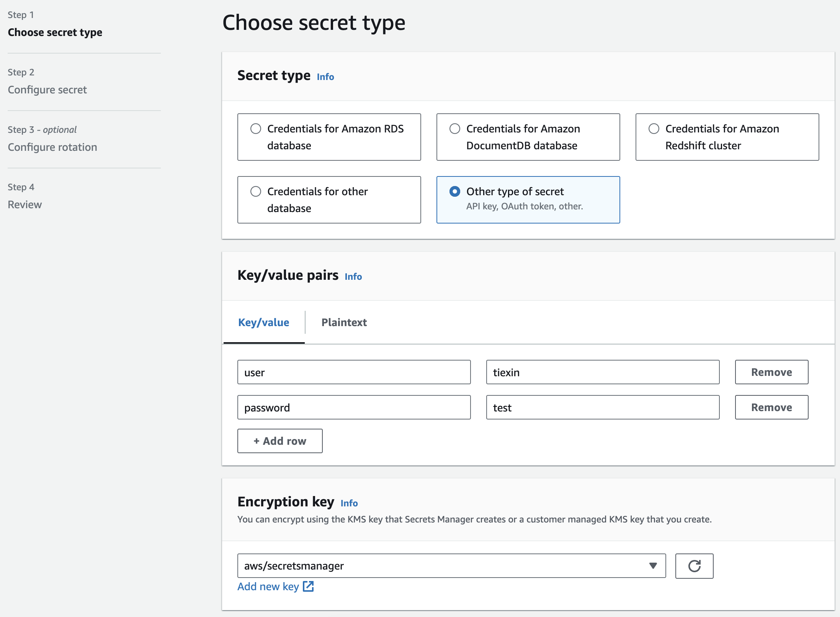
Task: Open Info link next to Key/value pairs
Action: point(353,277)
